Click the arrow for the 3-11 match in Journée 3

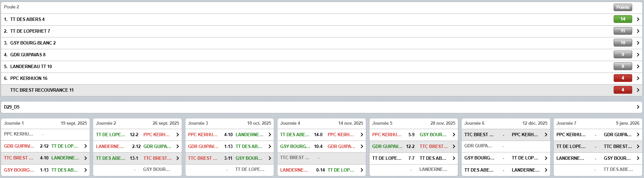[269, 158]
